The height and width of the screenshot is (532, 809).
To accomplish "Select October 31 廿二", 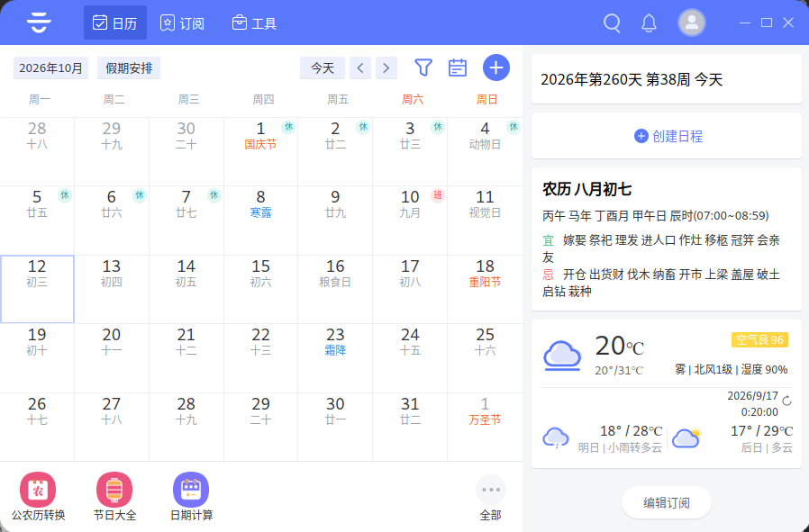I will [x=410, y=427].
